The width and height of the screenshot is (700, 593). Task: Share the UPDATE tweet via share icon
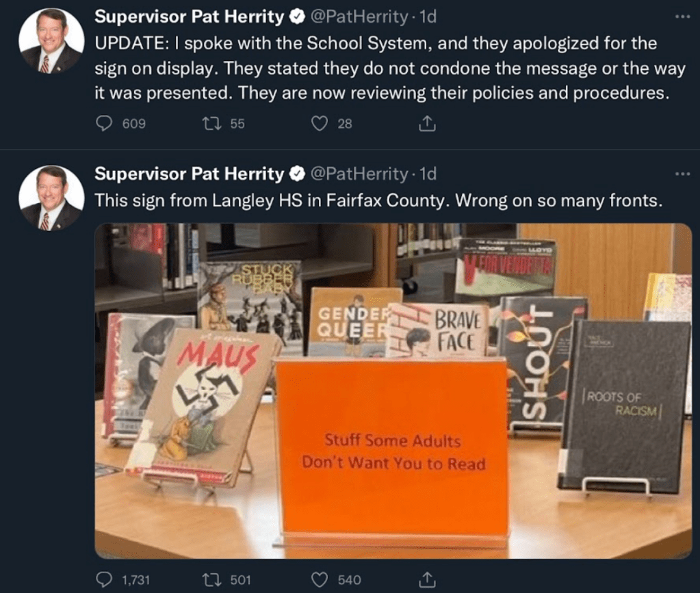(x=427, y=124)
